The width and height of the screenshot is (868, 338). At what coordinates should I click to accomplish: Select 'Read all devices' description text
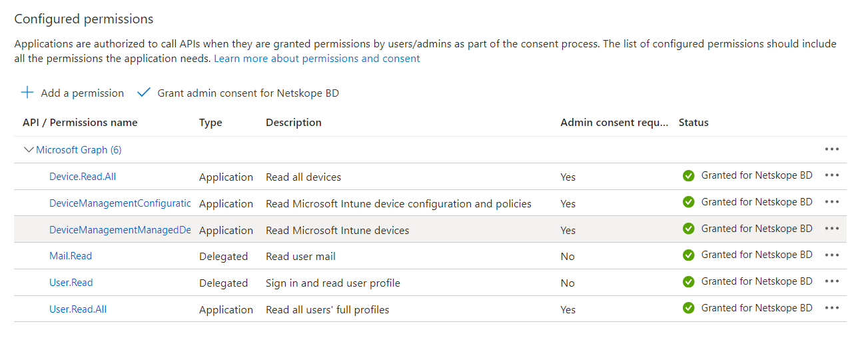303,177
